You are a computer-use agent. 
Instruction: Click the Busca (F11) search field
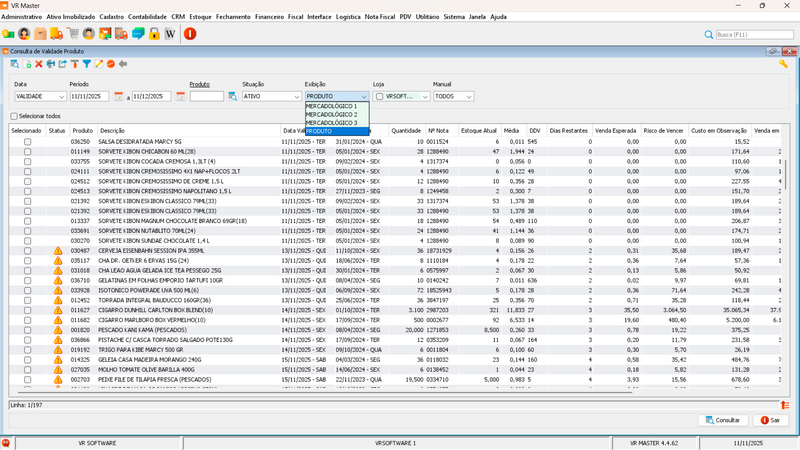pyautogui.click(x=754, y=34)
